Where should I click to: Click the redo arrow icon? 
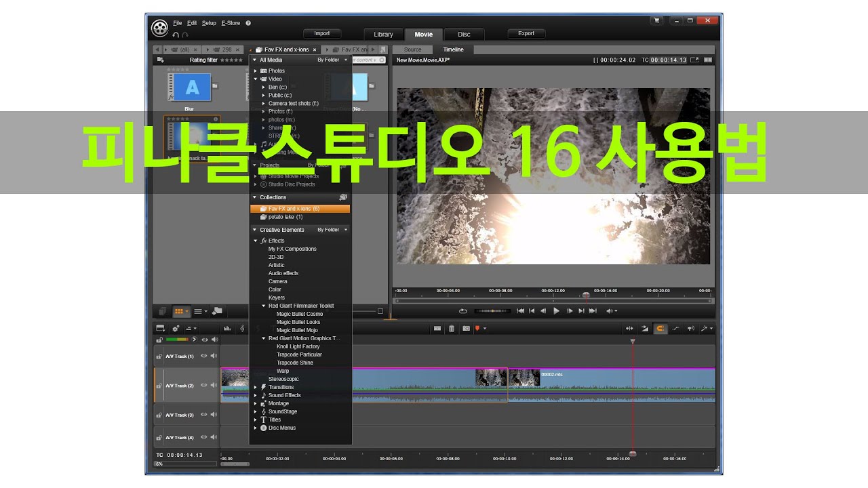[185, 35]
